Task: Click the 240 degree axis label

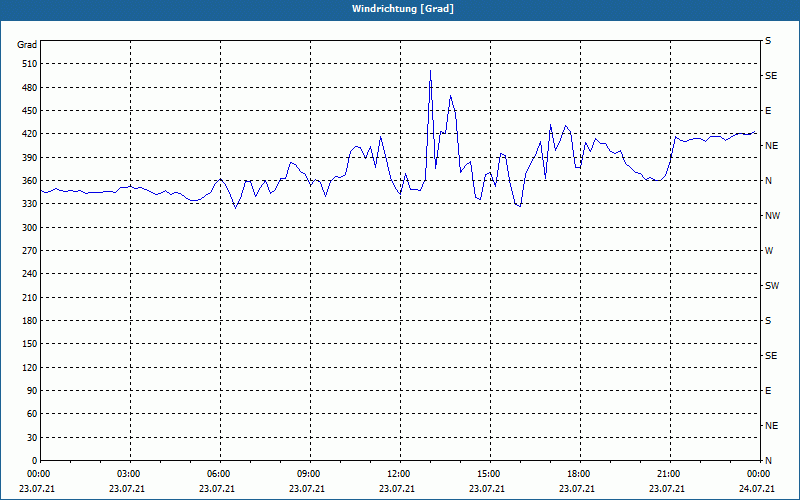Action: point(30,274)
